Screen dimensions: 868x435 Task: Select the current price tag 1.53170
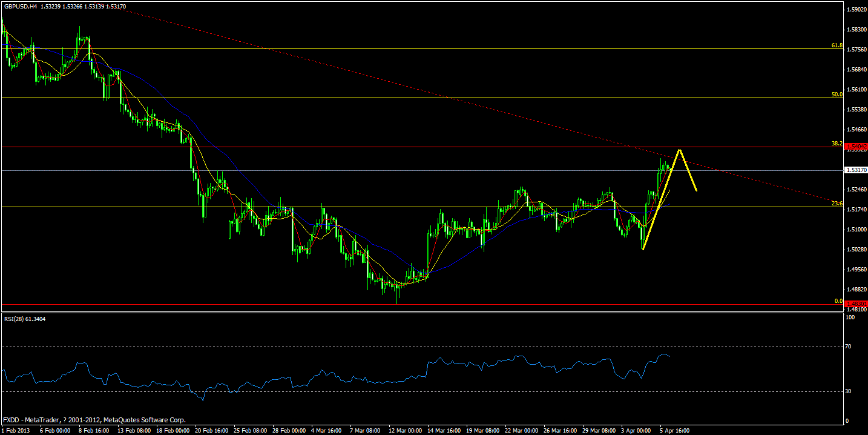point(856,170)
